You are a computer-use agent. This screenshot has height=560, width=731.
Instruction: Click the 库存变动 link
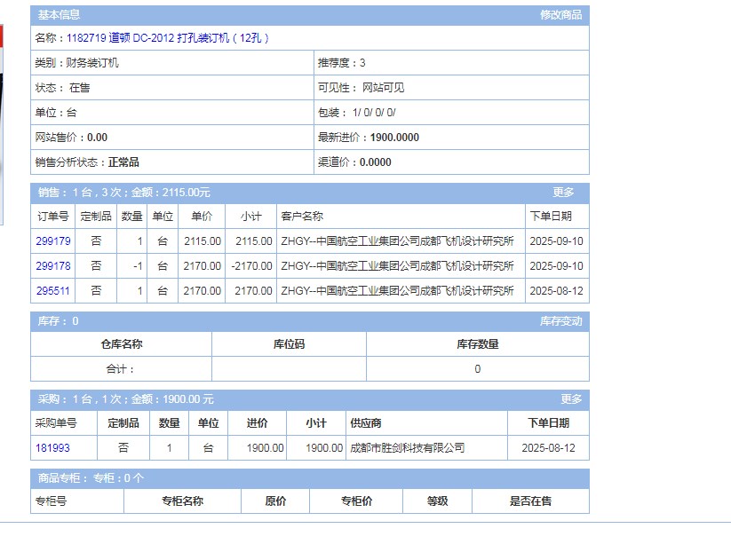click(x=560, y=321)
